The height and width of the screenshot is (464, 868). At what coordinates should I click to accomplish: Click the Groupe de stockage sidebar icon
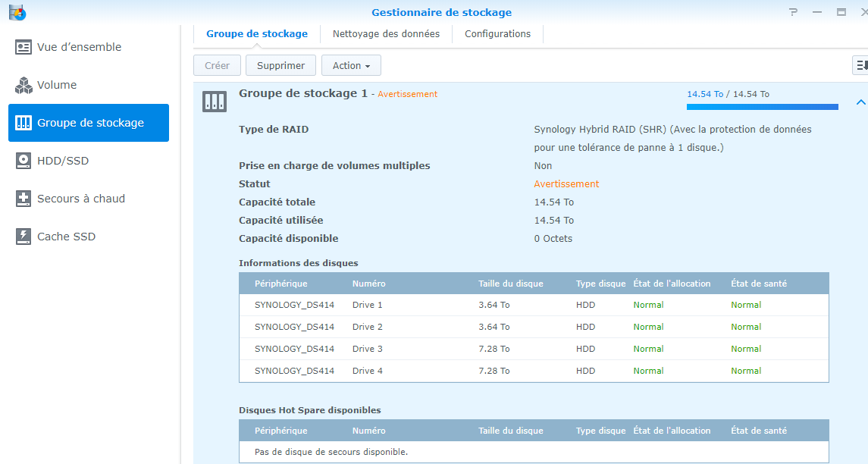click(24, 123)
